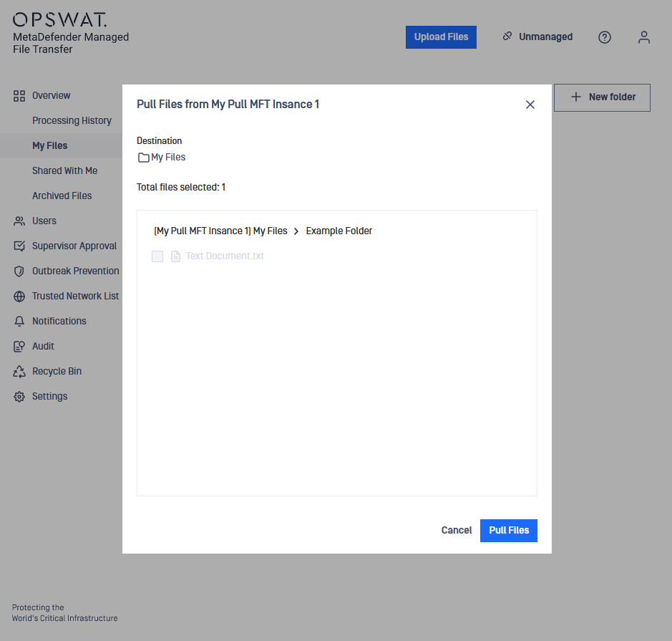The height and width of the screenshot is (641, 672).
Task: Open Outbreak Prevention page
Action: click(75, 271)
